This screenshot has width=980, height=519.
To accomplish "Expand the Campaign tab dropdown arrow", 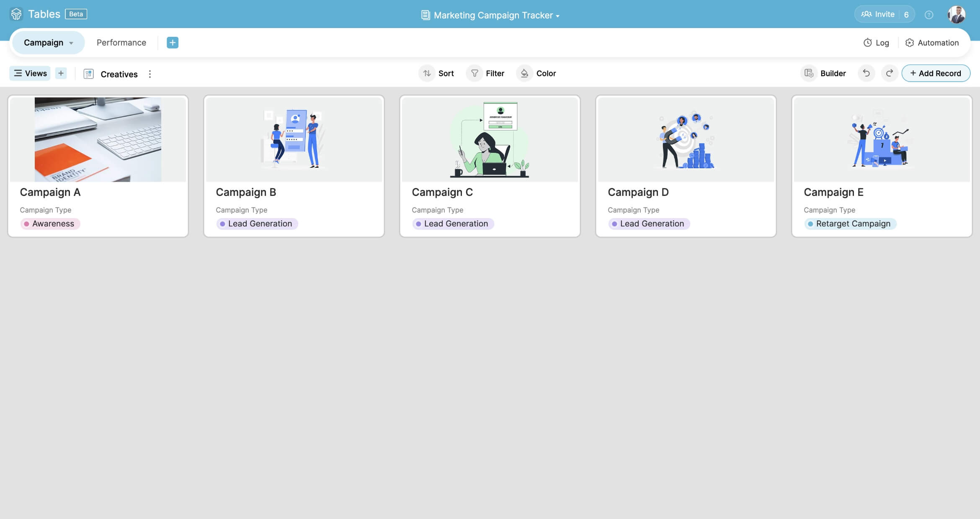I will click(71, 43).
